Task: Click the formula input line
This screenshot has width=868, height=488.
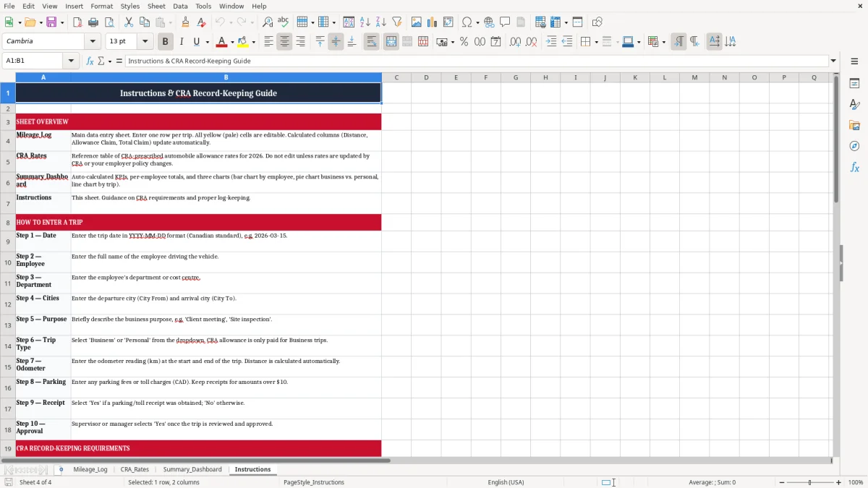Action: (477, 61)
